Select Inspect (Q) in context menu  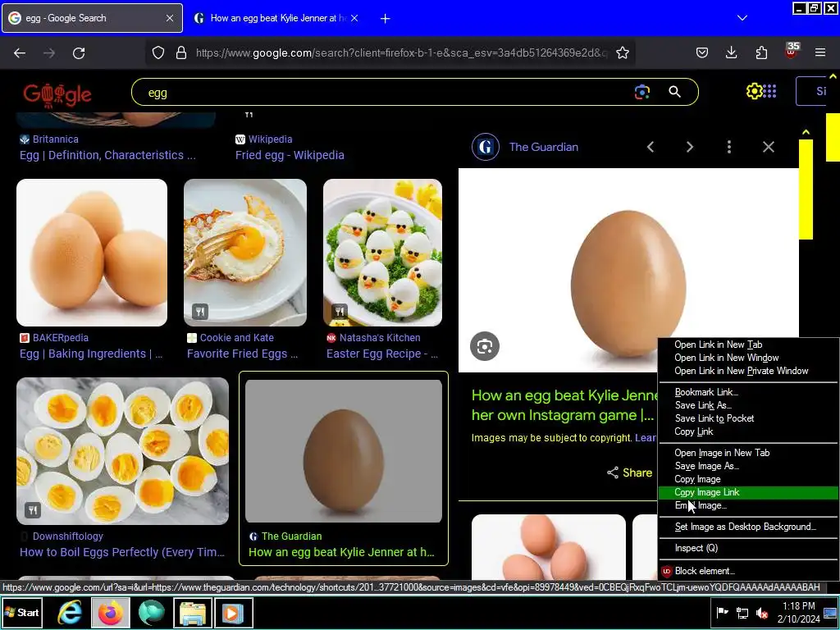pos(696,548)
